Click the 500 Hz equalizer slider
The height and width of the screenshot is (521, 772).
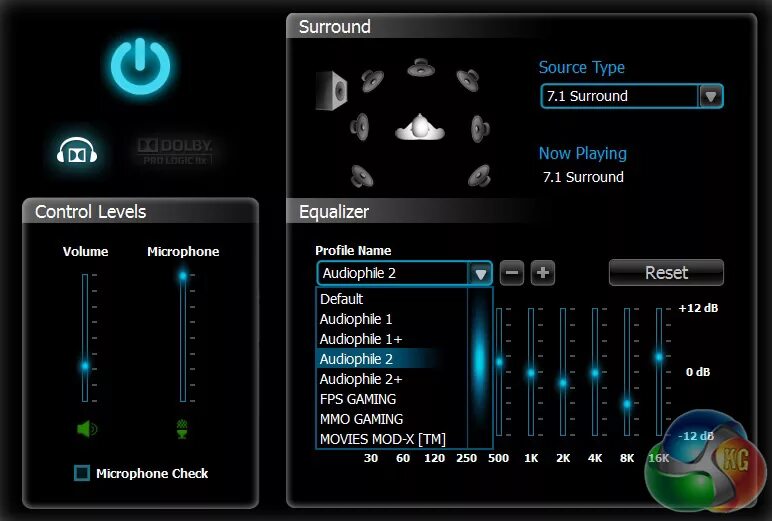tap(499, 362)
